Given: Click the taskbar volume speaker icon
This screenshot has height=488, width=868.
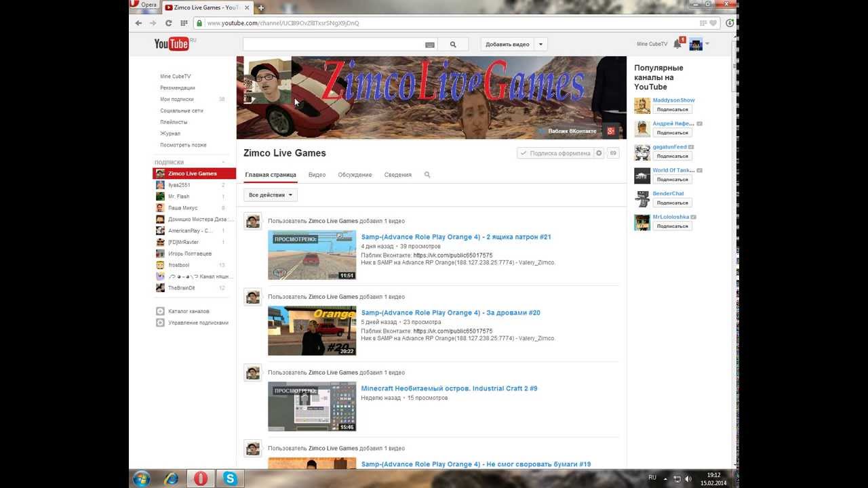Looking at the screenshot, I should [x=688, y=479].
